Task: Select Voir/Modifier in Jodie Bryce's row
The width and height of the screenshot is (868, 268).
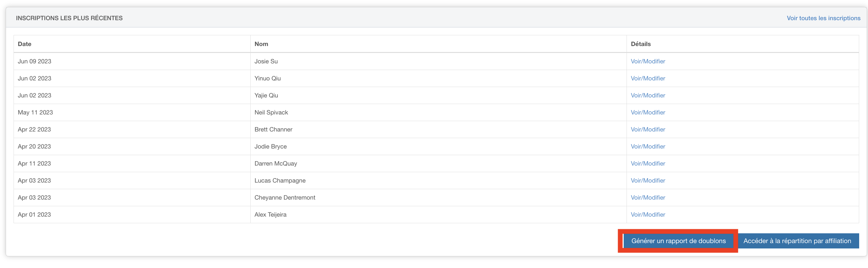Action: (x=648, y=147)
